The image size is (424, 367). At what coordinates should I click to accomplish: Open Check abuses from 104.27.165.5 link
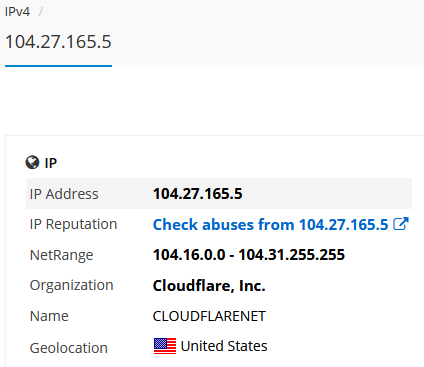[x=270, y=224]
